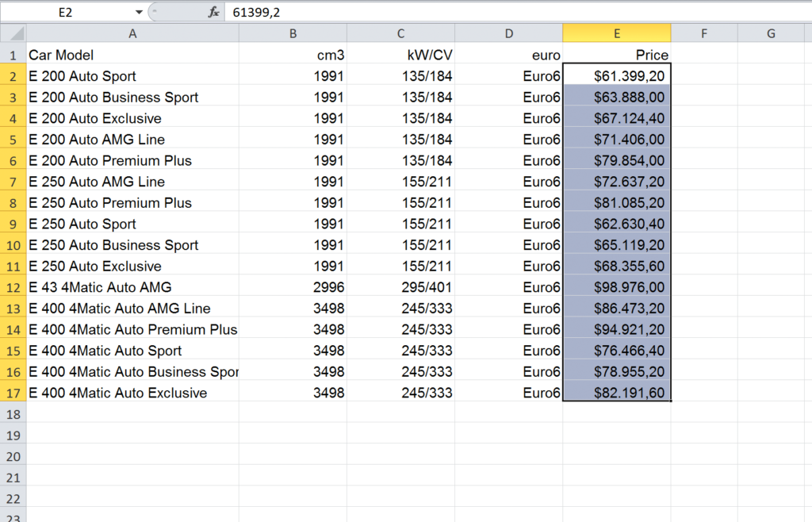Viewport: 812px width, 522px height.
Task: Click price cell $98.976,00
Action: 617,287
